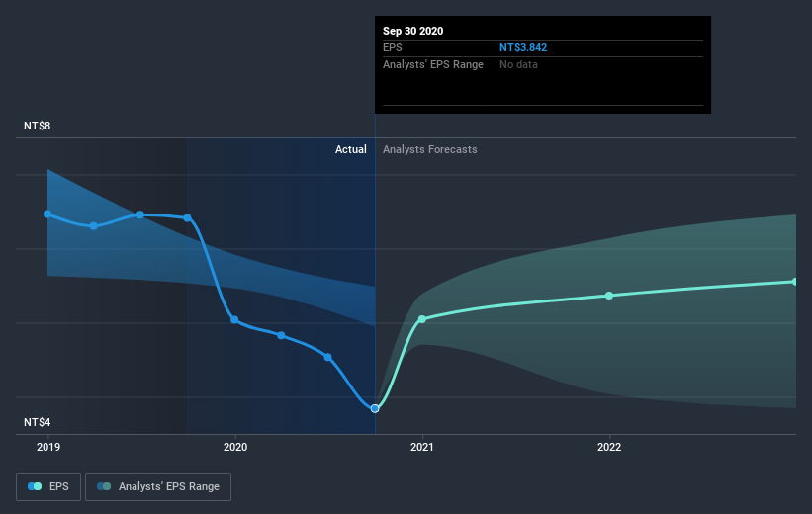Select the Sep 30 2020 EPS data point
Image resolution: width=812 pixels, height=514 pixels.
click(375, 408)
